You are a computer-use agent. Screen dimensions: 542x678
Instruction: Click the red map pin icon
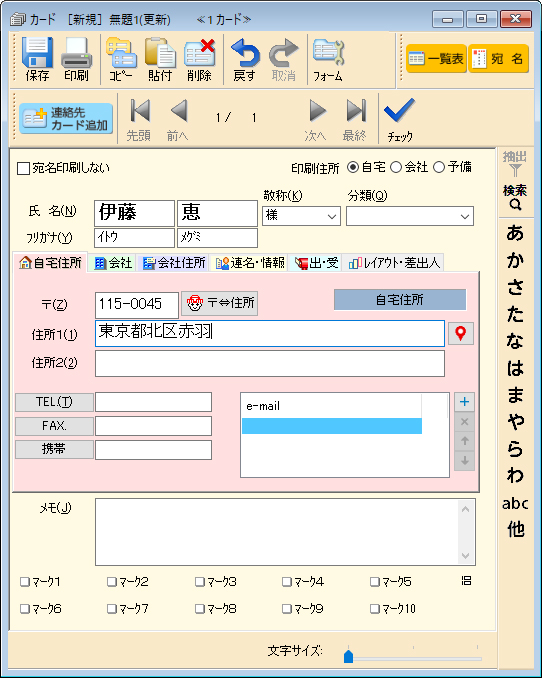[461, 333]
